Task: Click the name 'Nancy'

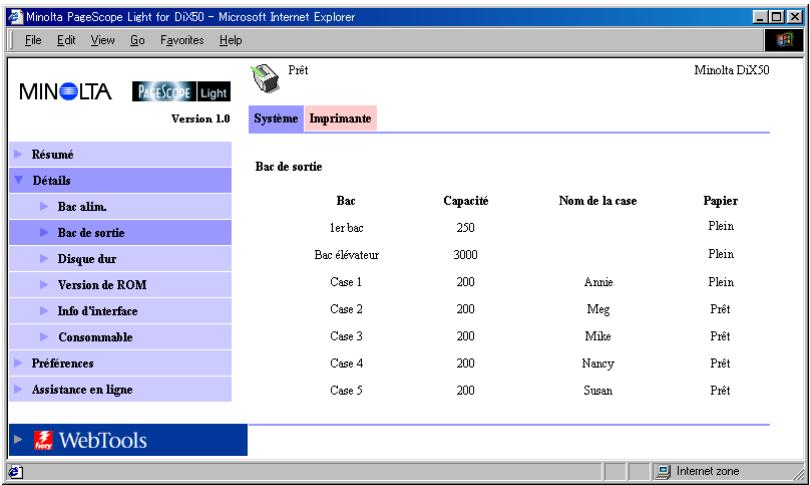Action: pos(598,364)
